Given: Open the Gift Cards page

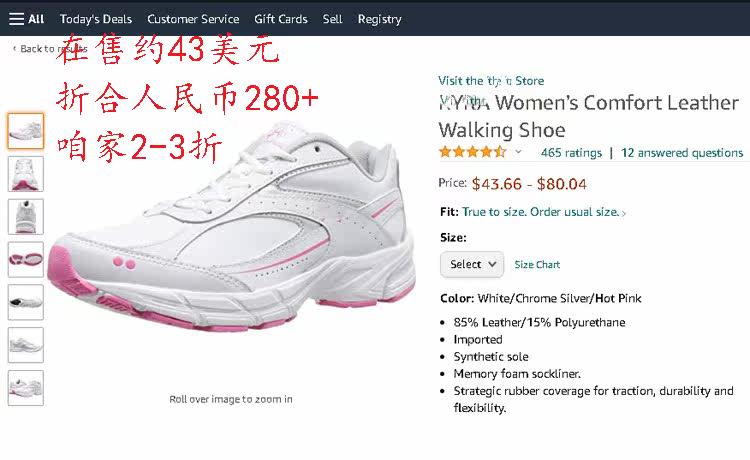Looking at the screenshot, I should pos(281,19).
